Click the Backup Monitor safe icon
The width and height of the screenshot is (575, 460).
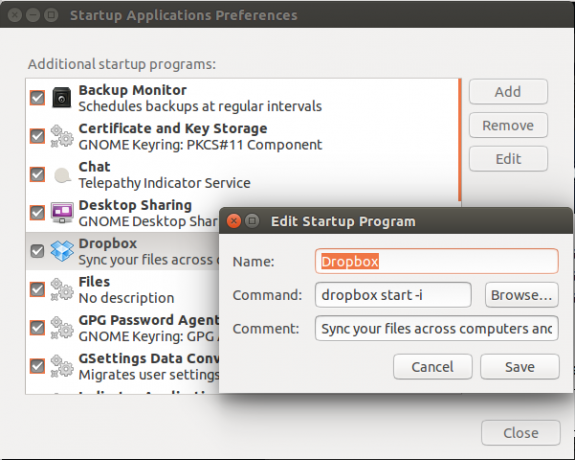point(62,98)
